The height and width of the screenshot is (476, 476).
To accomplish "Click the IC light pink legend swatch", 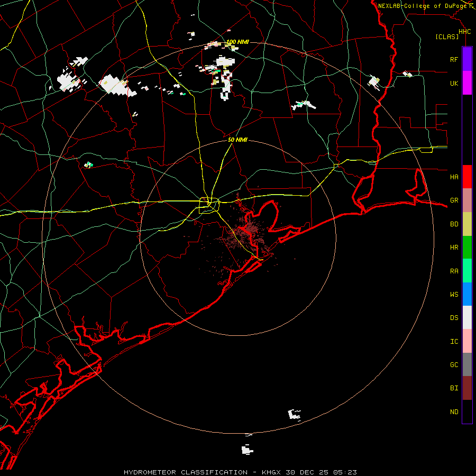I will click(x=467, y=341).
